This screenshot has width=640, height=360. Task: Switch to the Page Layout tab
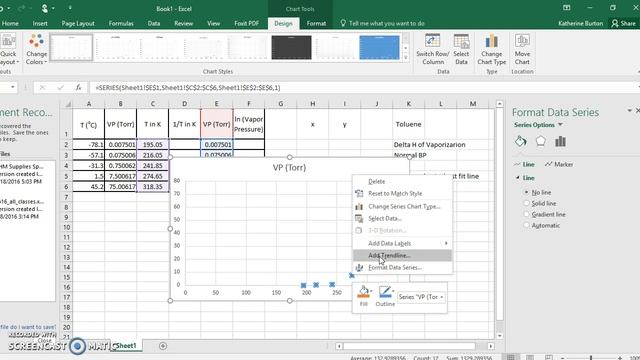78,23
